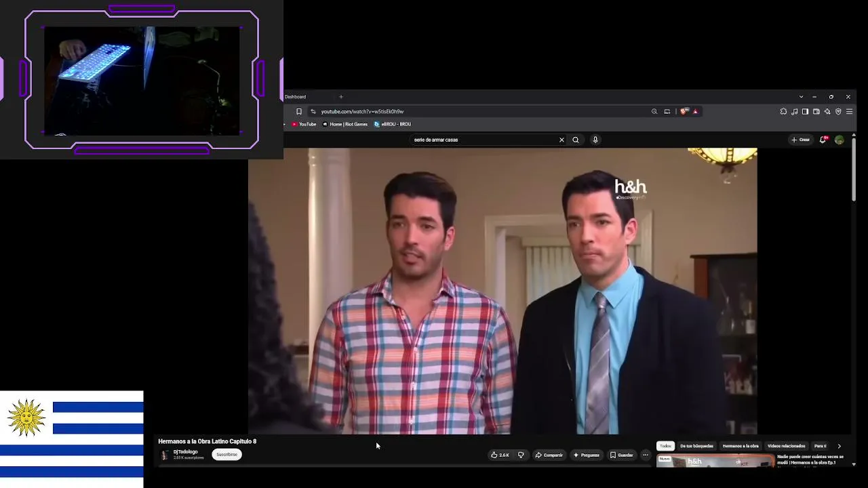Screen dimensions: 868x488
Task: Open the 'Home | Riot Games' bookmark
Action: [x=345, y=124]
